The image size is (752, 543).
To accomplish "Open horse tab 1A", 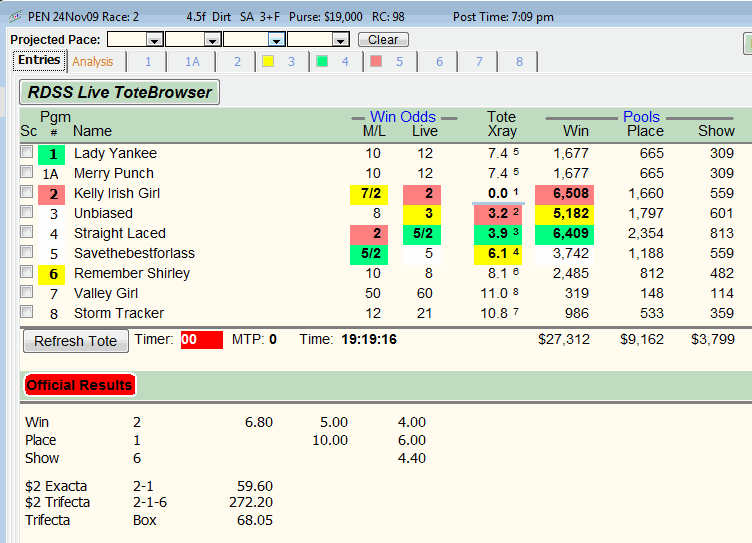I will [192, 62].
